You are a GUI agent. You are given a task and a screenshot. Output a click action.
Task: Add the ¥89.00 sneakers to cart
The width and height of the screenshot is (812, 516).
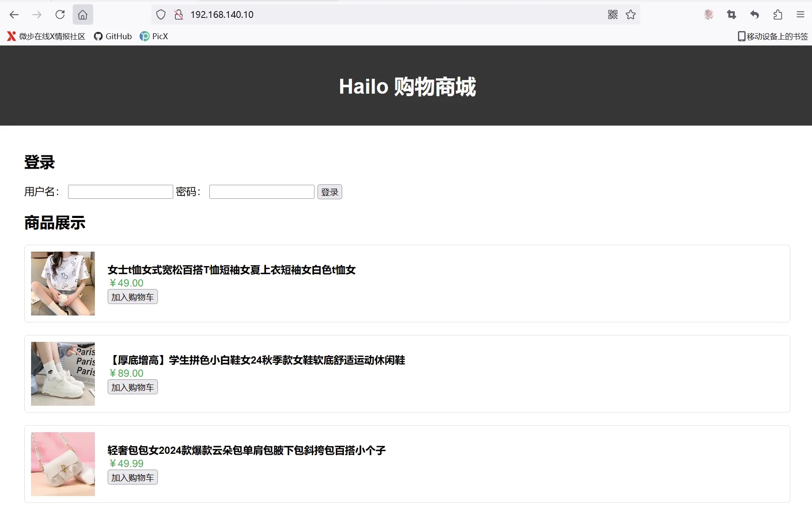pos(132,387)
